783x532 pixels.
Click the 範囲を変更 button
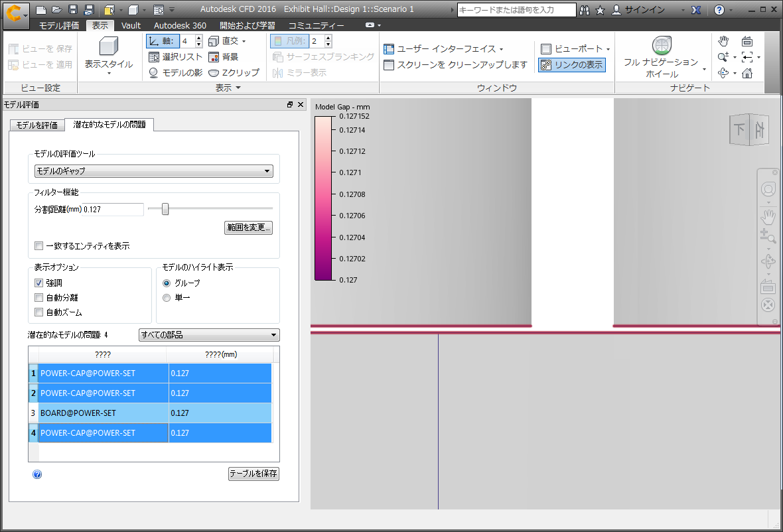pyautogui.click(x=248, y=228)
